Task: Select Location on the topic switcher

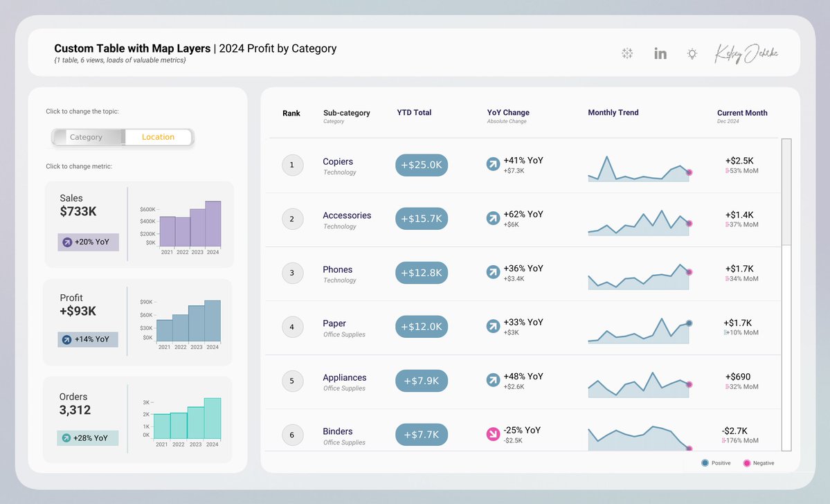Action: point(157,137)
